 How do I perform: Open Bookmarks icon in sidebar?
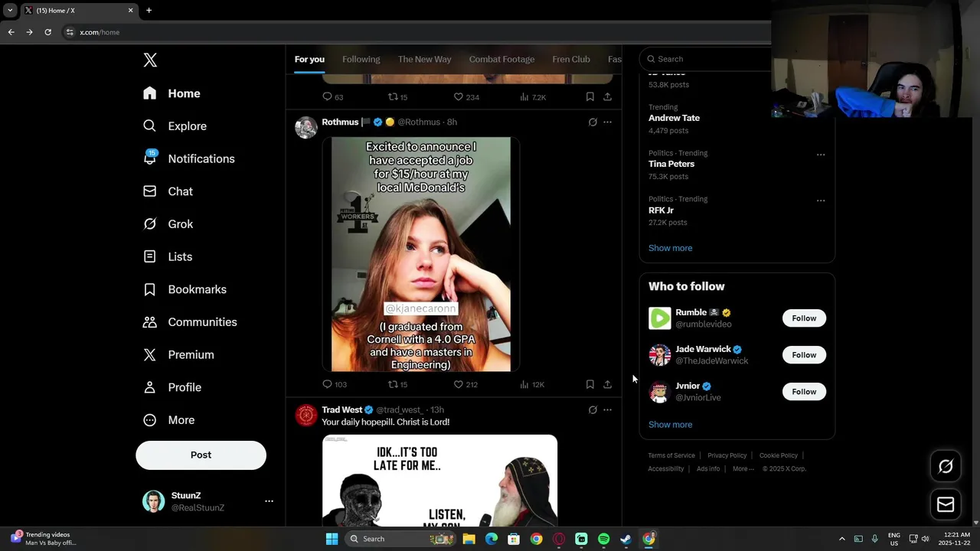tap(150, 289)
